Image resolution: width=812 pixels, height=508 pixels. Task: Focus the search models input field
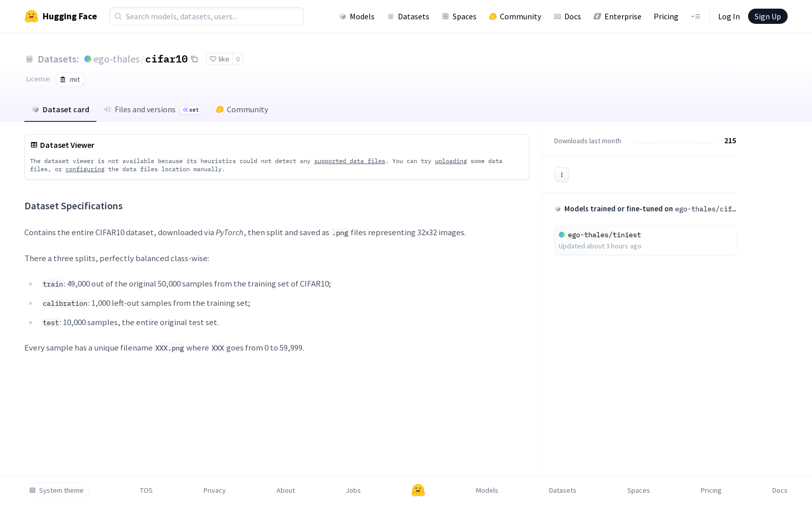(207, 16)
